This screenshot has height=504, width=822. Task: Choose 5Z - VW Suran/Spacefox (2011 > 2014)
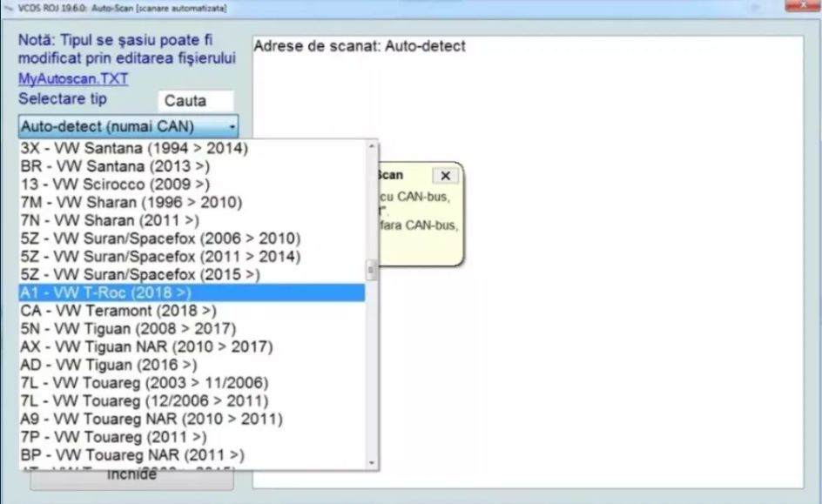point(192,257)
